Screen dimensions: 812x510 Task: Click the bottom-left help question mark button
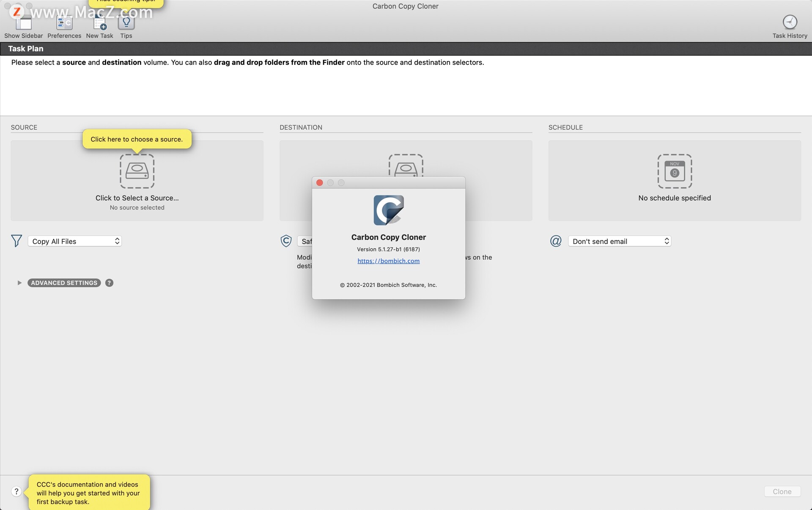16,491
